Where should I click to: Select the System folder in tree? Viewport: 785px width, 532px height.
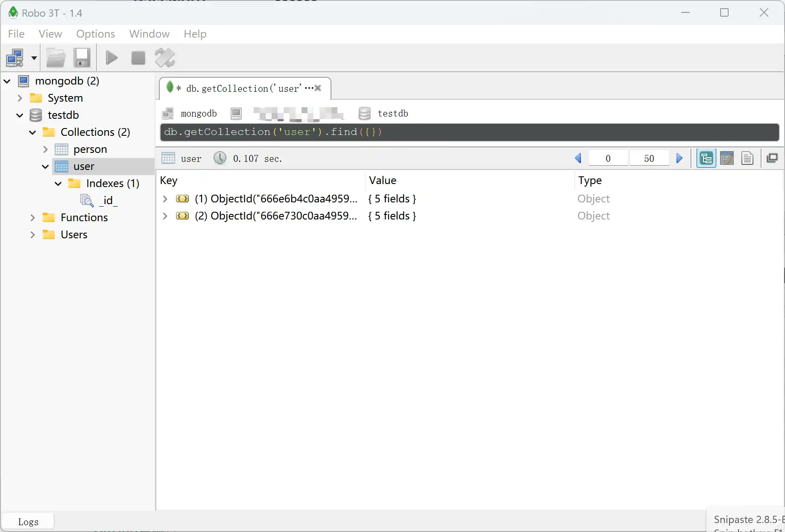[65, 98]
